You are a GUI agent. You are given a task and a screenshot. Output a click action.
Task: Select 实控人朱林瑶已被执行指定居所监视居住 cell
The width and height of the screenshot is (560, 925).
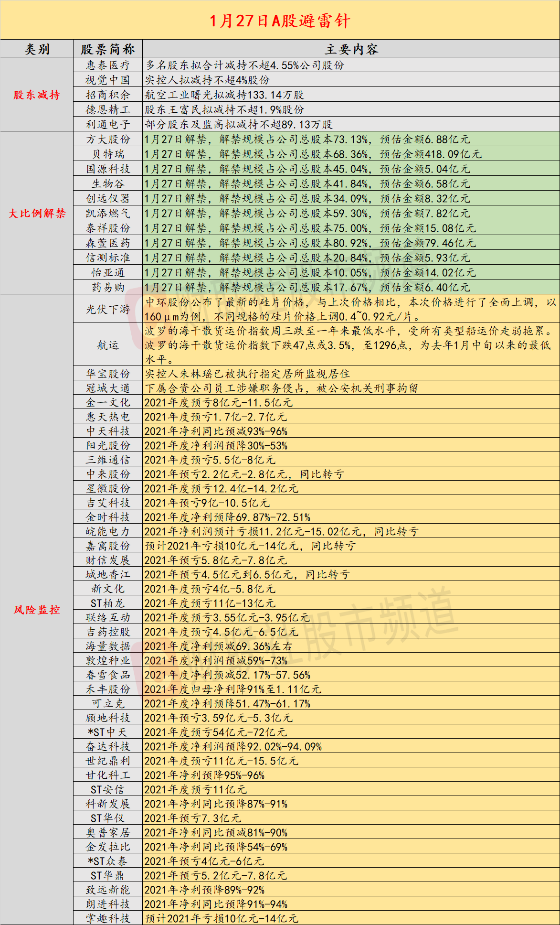351,374
